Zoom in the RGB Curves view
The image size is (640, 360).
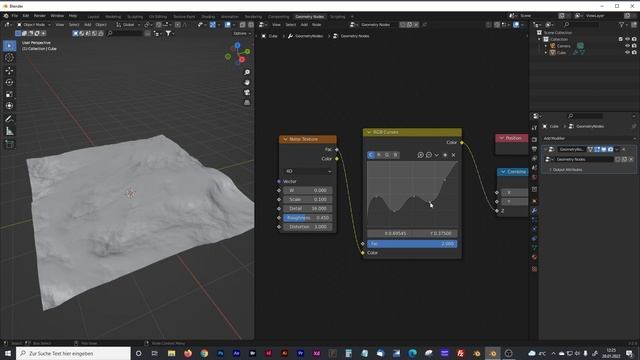420,155
